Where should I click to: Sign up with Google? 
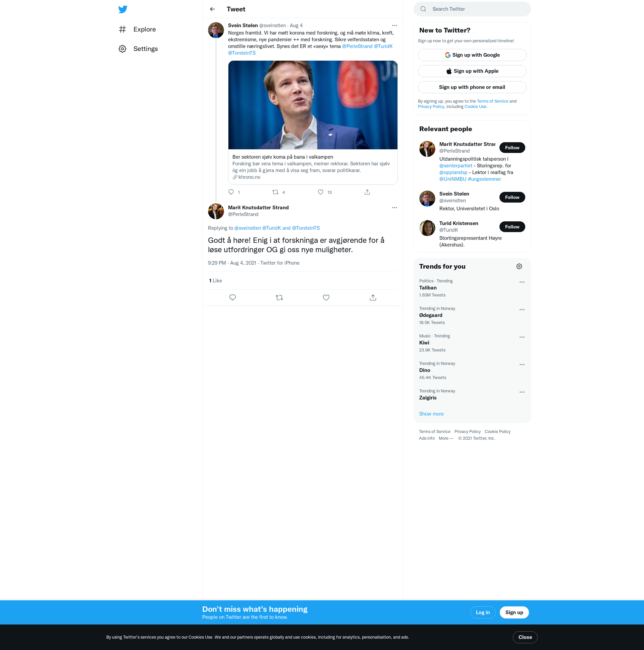point(472,55)
